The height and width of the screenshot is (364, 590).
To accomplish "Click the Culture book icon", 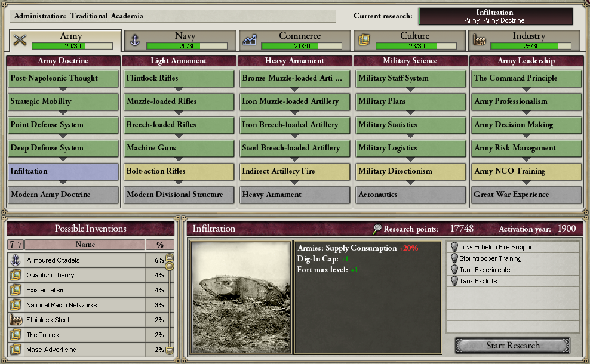I will tap(364, 39).
